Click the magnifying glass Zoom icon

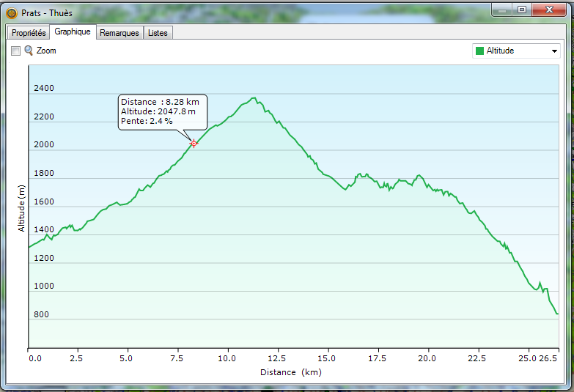29,51
